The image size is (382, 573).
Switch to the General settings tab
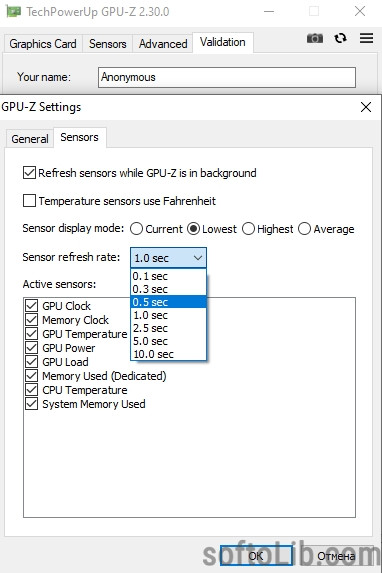[30, 139]
